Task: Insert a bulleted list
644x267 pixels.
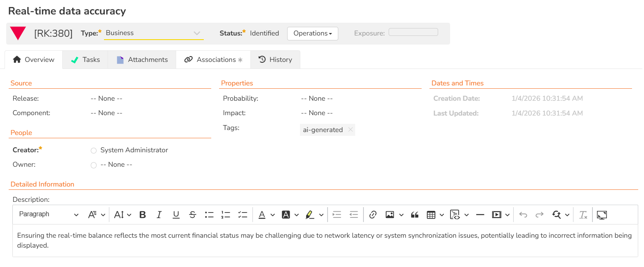Action: pyautogui.click(x=209, y=215)
